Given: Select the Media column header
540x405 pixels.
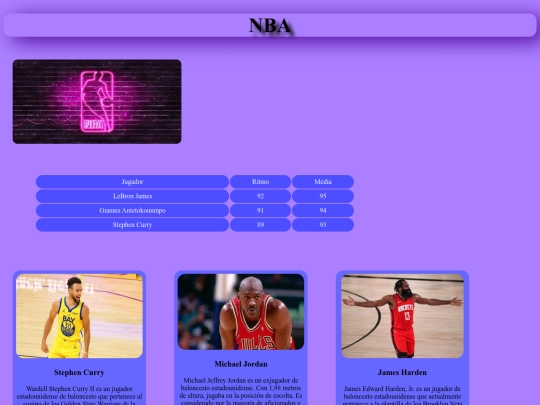Looking at the screenshot, I should (323, 181).
